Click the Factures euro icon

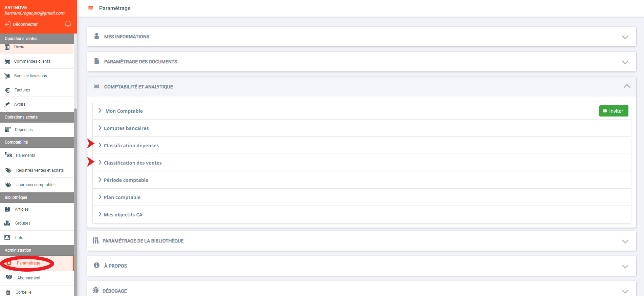pyautogui.click(x=7, y=90)
